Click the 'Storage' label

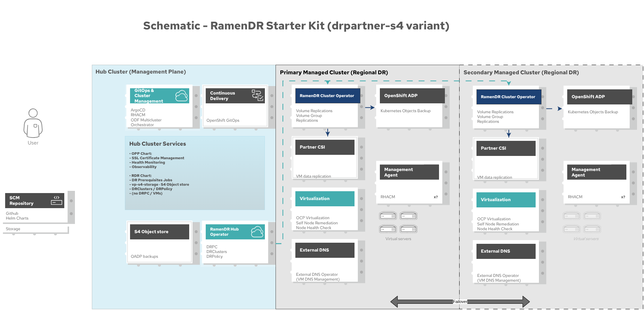tap(13, 229)
